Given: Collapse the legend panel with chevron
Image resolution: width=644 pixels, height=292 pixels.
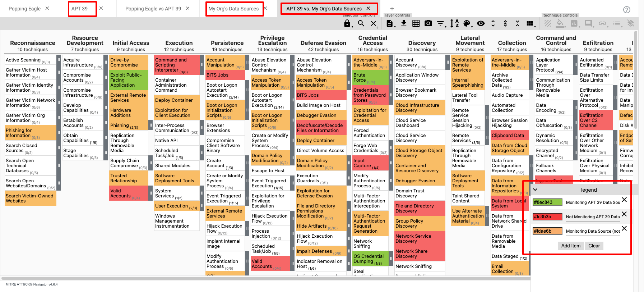Looking at the screenshot, I should (535, 190).
